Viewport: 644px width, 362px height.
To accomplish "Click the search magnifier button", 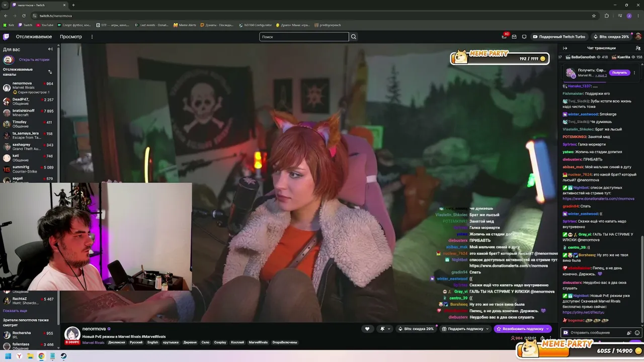I will [354, 37].
